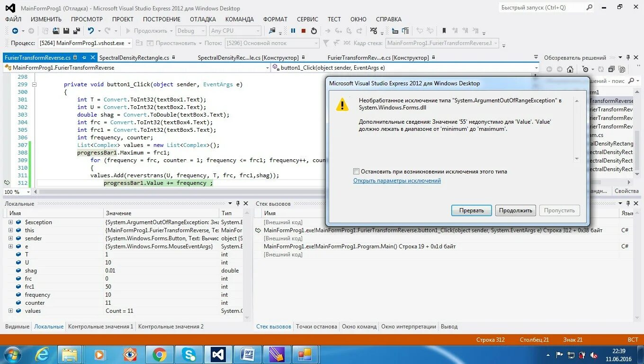Click the increase line indent icon

[405, 31]
